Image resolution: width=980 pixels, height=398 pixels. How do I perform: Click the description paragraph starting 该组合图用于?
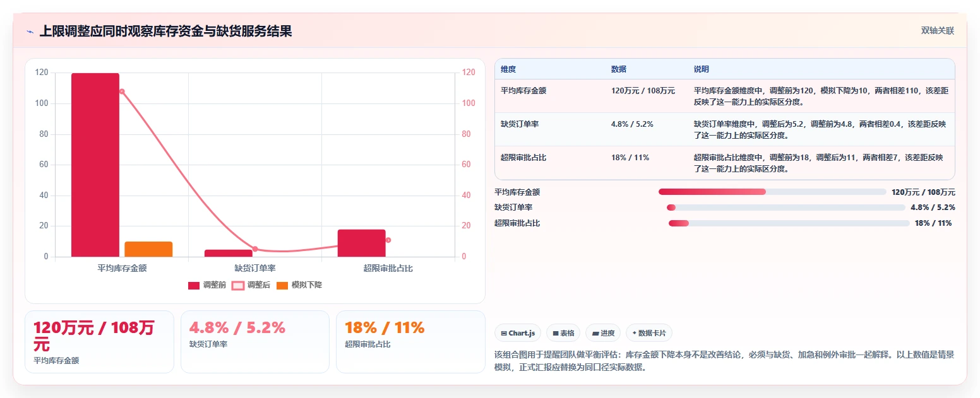(724, 361)
